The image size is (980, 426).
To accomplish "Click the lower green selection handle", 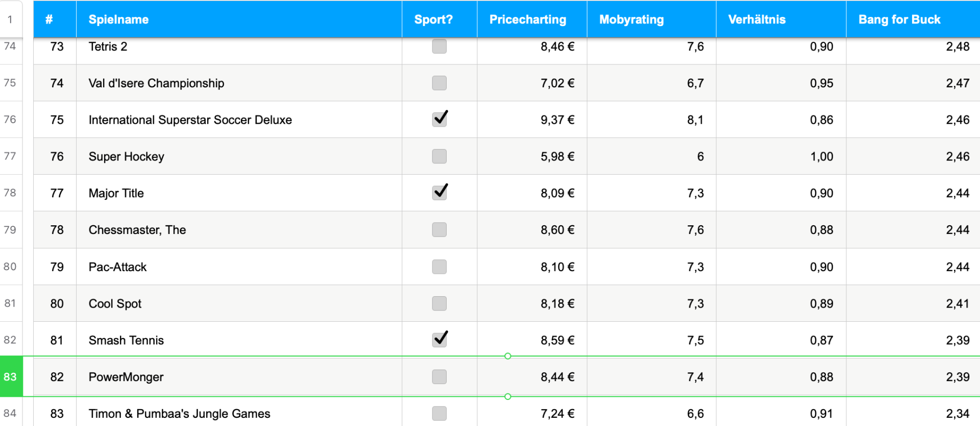I will coord(507,396).
